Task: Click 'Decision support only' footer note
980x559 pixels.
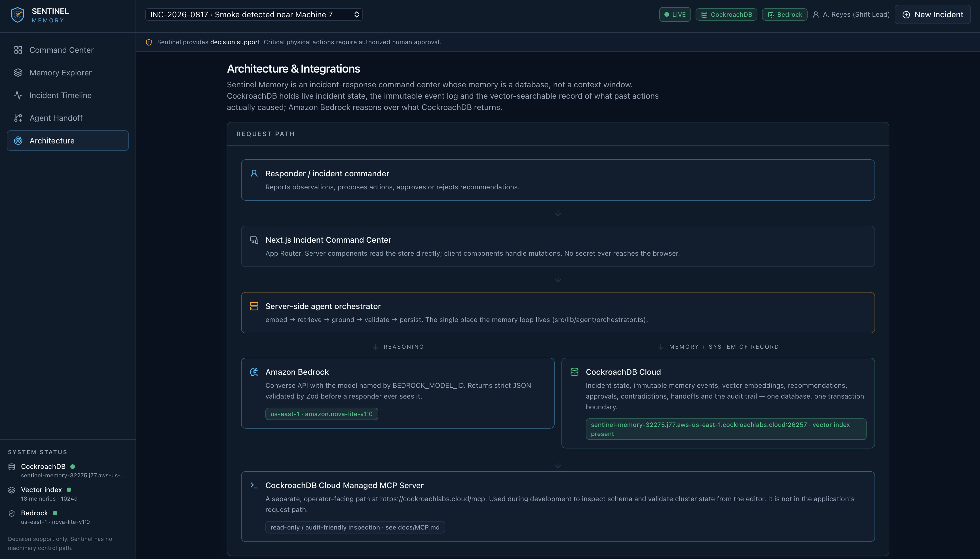Action: pos(60,544)
